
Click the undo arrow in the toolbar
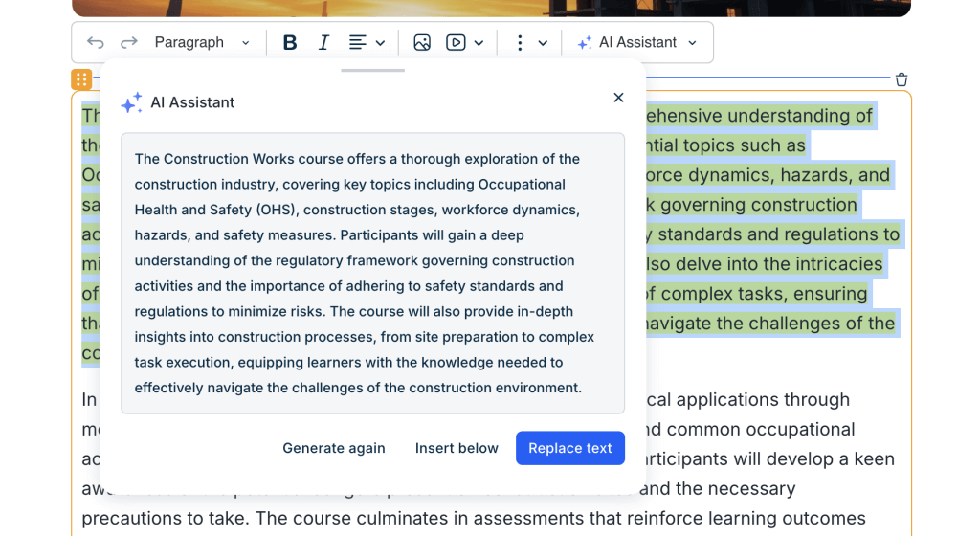(96, 42)
